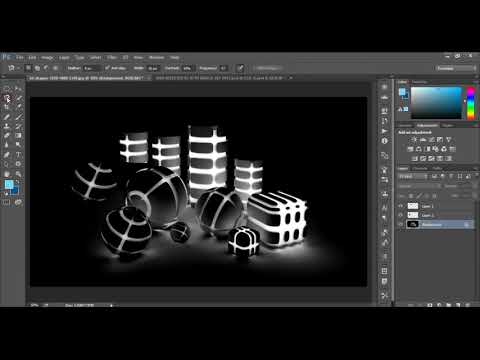Image resolution: width=480 pixels, height=360 pixels.
Task: Open the File menu
Action: coord(20,58)
